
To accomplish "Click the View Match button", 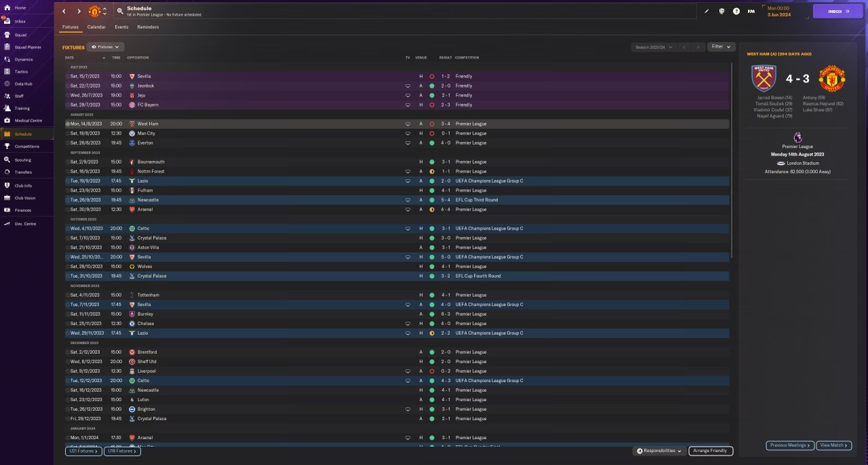I will 834,445.
